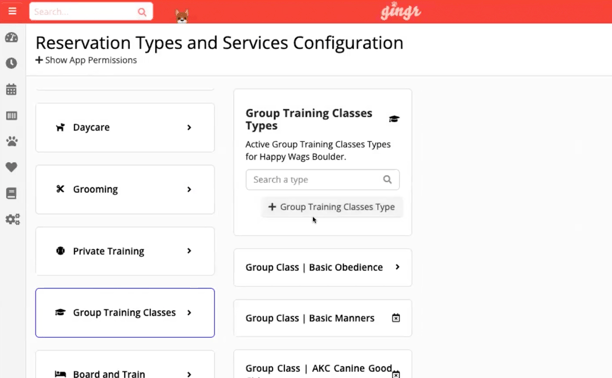The image size is (612, 378).
Task: Click the graduation cap icon beside Group Training Classes
Action: [x=60, y=312]
